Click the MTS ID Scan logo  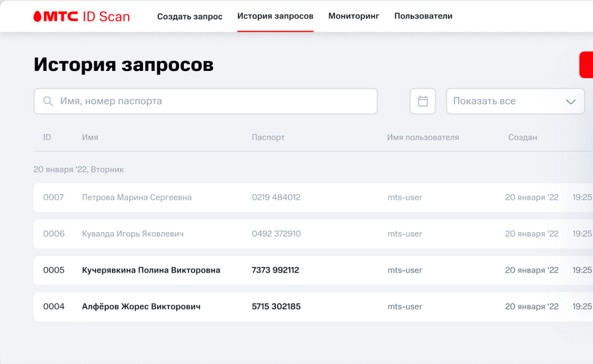(x=82, y=17)
